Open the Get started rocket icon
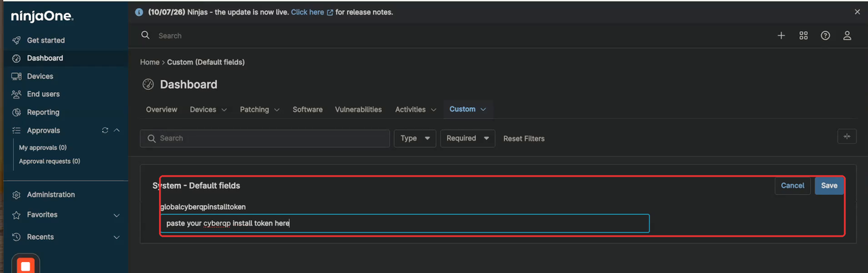The height and width of the screenshot is (273, 868). (16, 41)
